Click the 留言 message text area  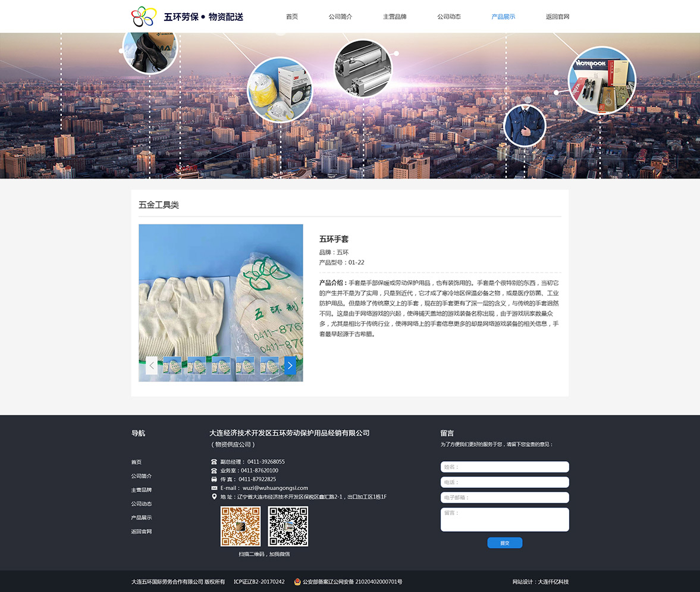504,519
